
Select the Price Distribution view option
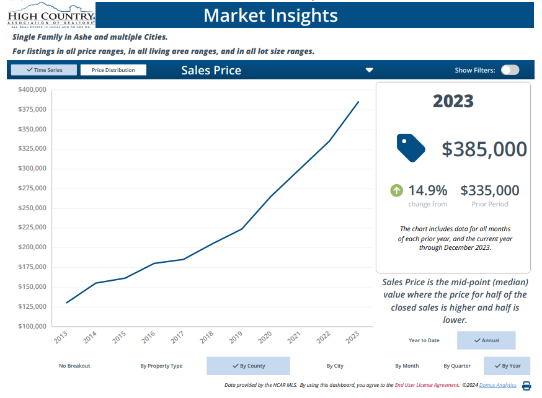tap(113, 70)
